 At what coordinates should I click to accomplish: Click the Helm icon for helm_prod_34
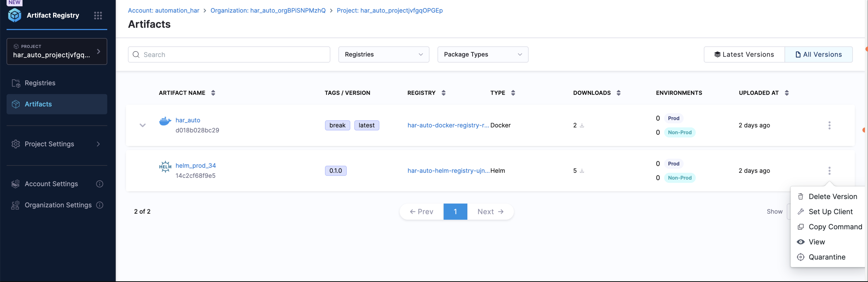click(x=165, y=166)
